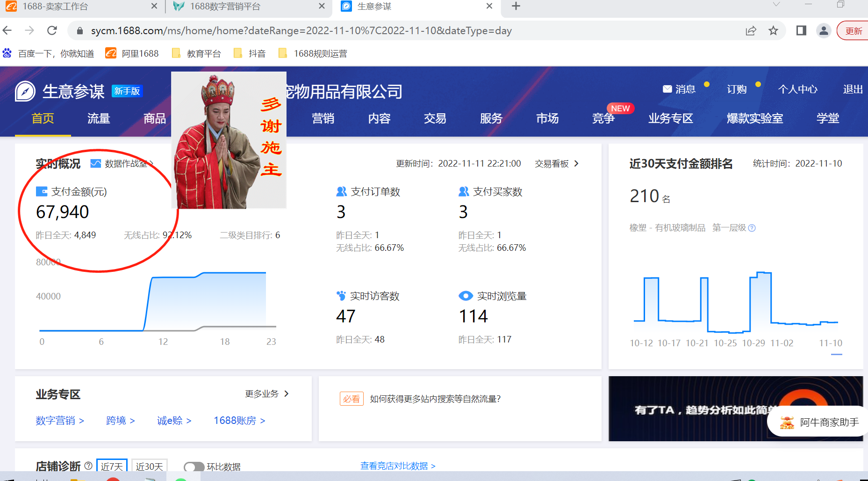This screenshot has width=868, height=481.
Task: Open the browser side panel icon
Action: 801,31
